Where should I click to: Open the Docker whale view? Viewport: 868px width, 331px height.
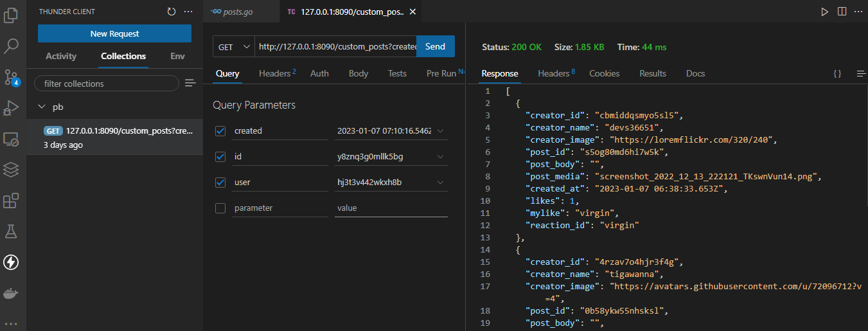tap(11, 293)
